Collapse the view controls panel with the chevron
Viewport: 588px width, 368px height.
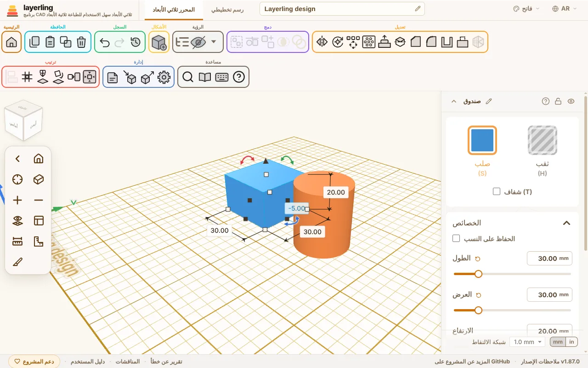pos(17,159)
